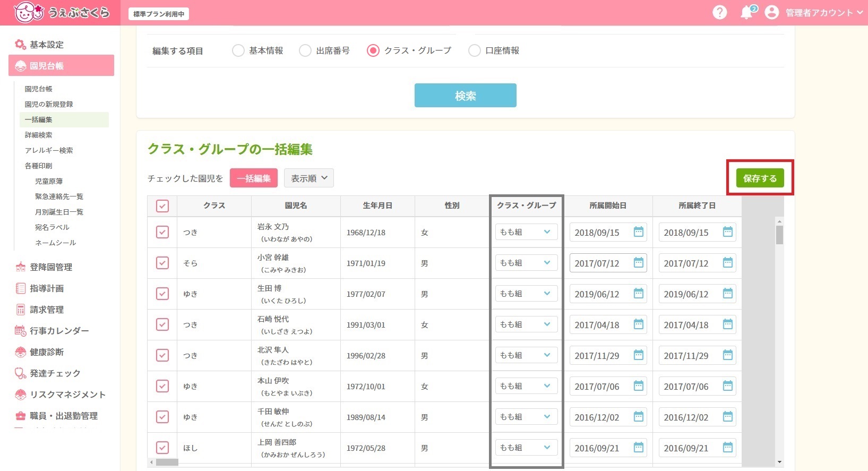
Task: Go to 園児の新規登録 in sidebar
Action: [x=49, y=104]
